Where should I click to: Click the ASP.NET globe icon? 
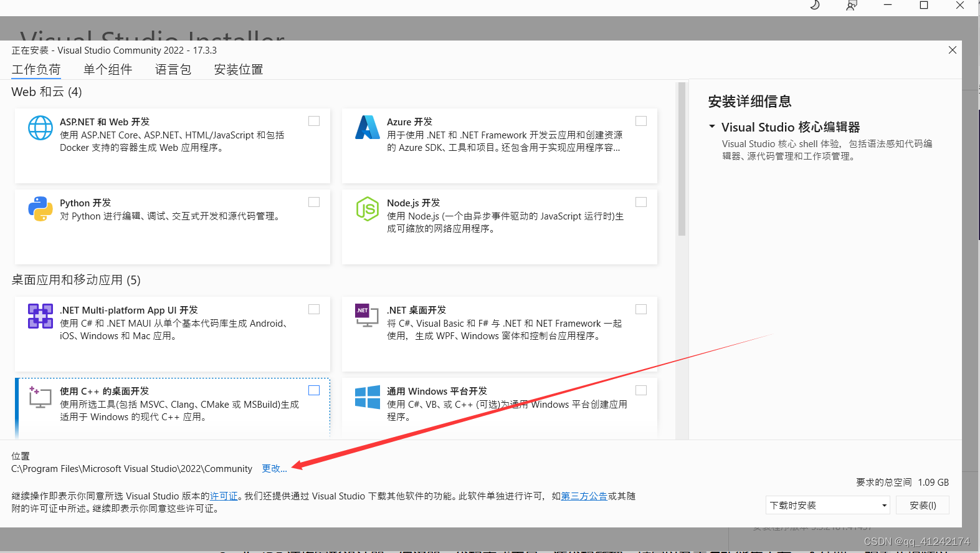pyautogui.click(x=40, y=128)
